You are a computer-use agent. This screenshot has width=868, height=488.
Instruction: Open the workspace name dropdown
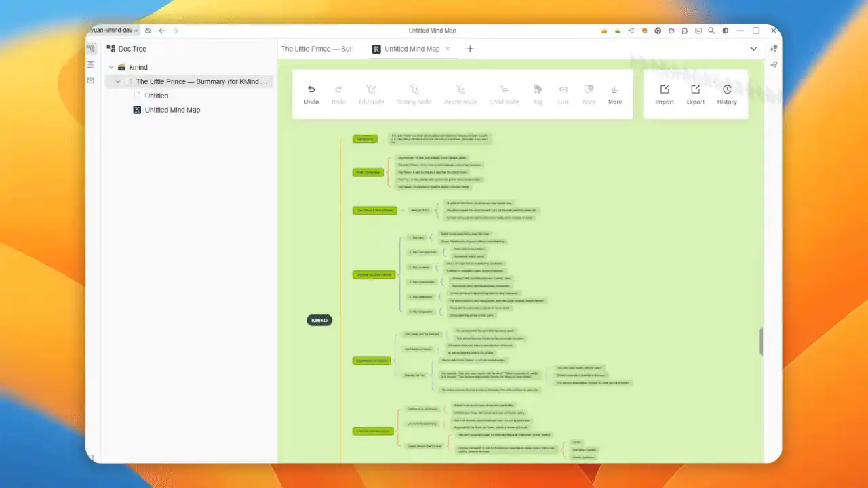[113, 30]
